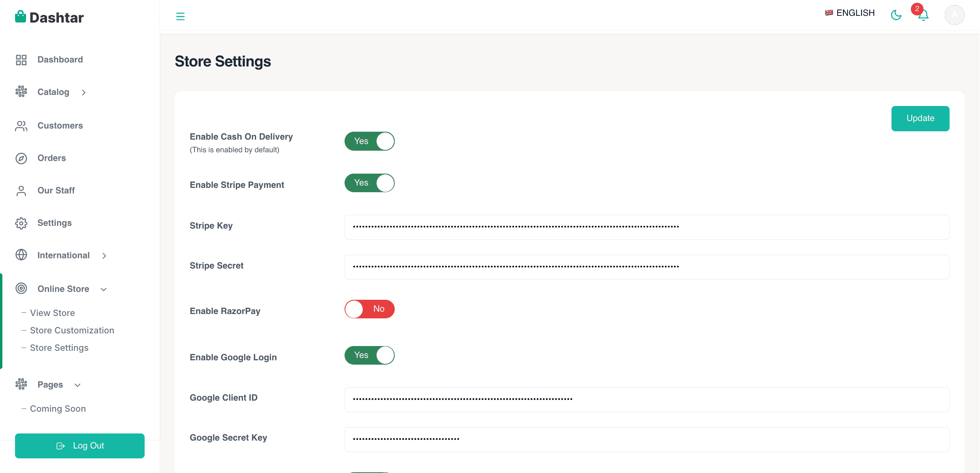Expand the International menu
Image resolution: width=980 pixels, height=473 pixels.
tap(64, 255)
